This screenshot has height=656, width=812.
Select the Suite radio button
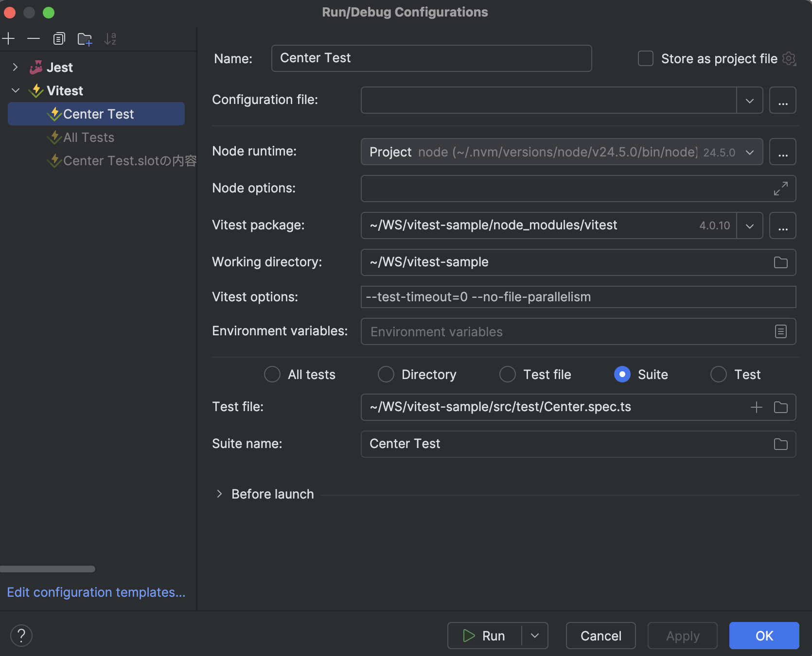point(622,375)
